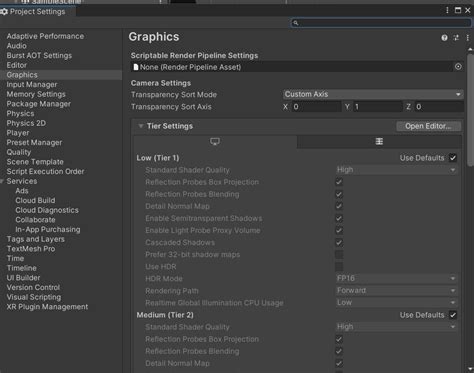The width and height of the screenshot is (474, 373).
Task: Untick Use Defaults for Medium (Tier 2)
Action: pyautogui.click(x=453, y=315)
